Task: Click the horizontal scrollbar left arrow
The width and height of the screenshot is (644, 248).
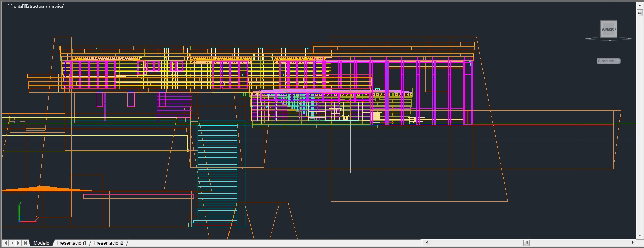Action: click(427, 243)
